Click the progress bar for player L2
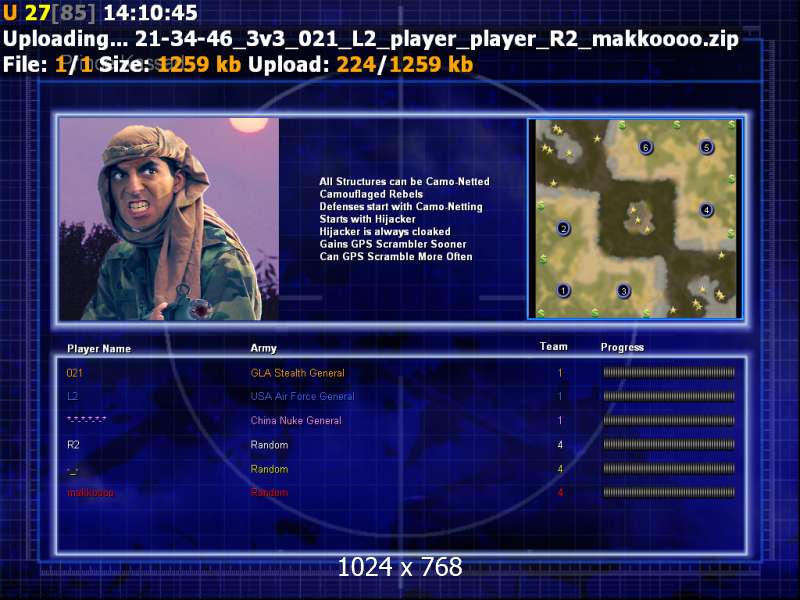800x600 pixels. pos(669,396)
